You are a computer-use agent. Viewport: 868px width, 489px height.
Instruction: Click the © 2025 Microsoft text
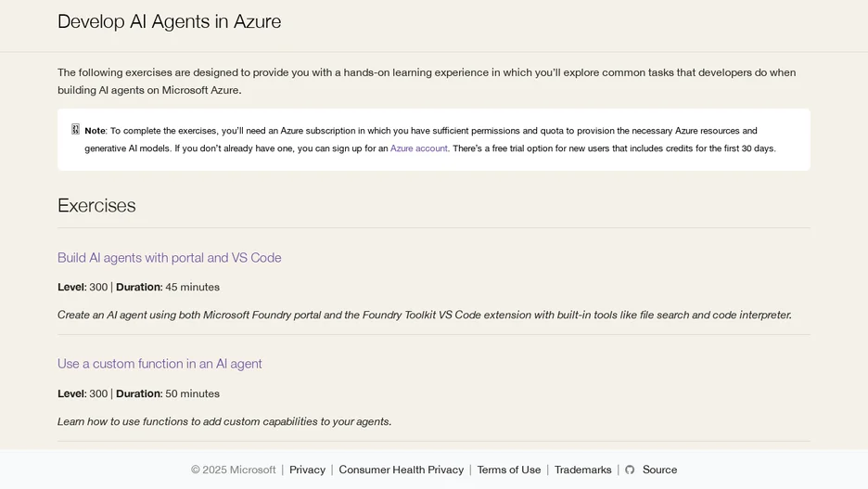pyautogui.click(x=233, y=470)
